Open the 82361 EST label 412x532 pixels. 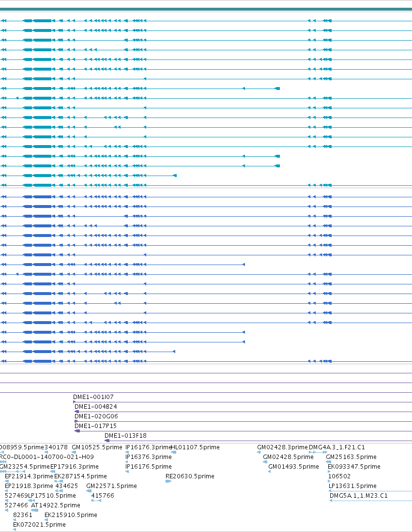(x=22, y=515)
